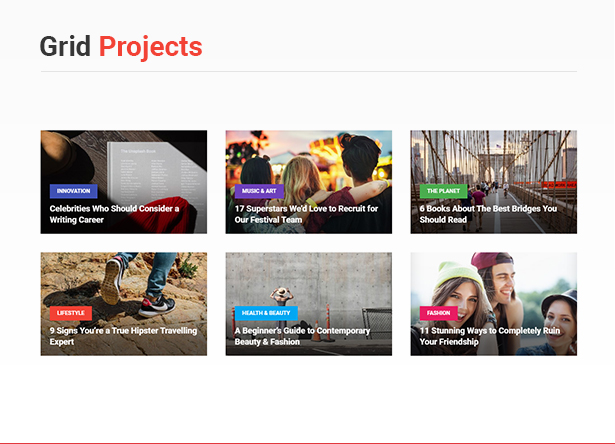The height and width of the screenshot is (444, 615).
Task: Select the THE PLANET category badge
Action: click(443, 191)
